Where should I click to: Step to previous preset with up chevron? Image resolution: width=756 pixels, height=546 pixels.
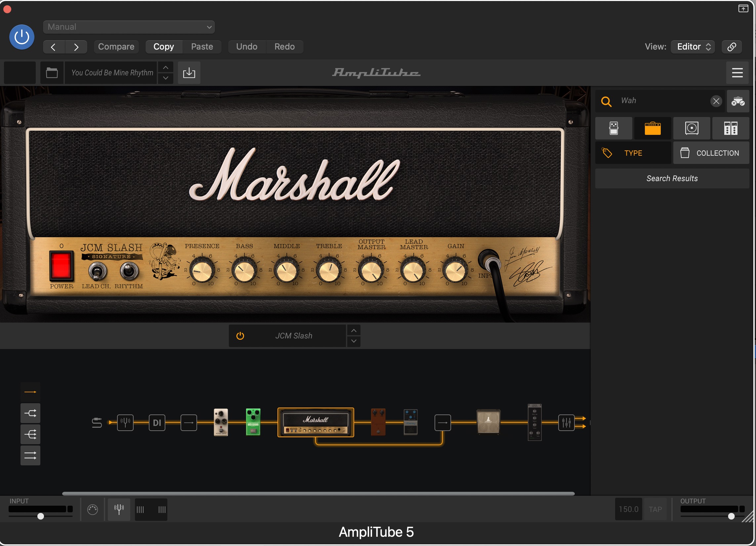click(x=166, y=67)
